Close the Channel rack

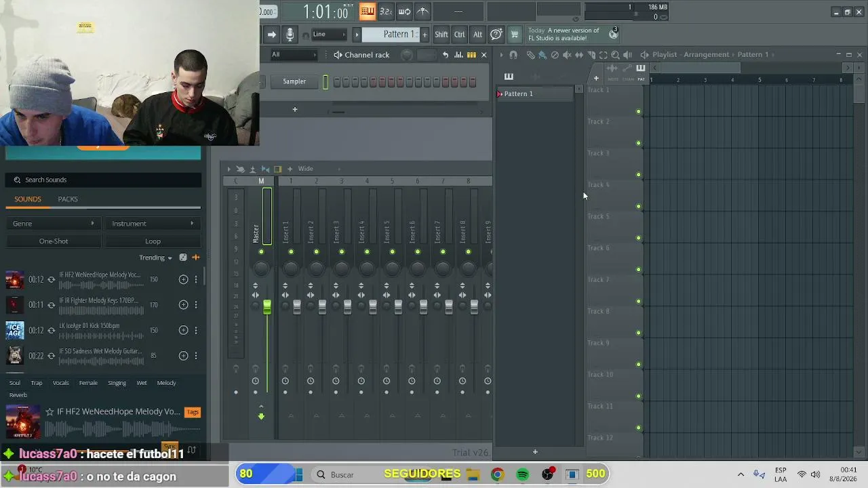[484, 55]
